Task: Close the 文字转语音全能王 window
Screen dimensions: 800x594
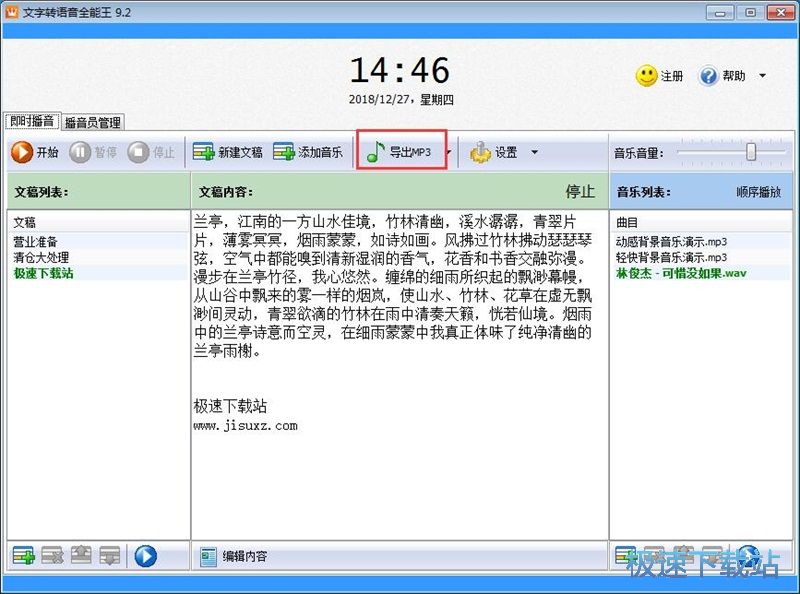Action: (781, 12)
